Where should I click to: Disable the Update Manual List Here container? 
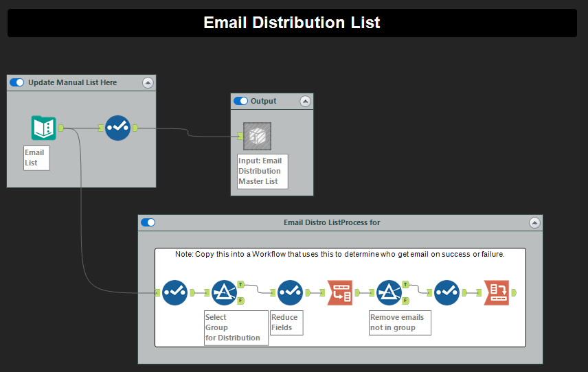point(16,82)
